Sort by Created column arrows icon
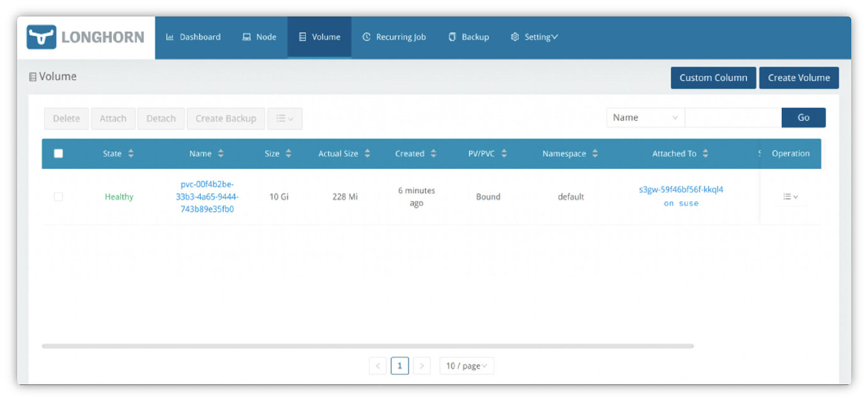The width and height of the screenshot is (868, 401). [x=433, y=153]
